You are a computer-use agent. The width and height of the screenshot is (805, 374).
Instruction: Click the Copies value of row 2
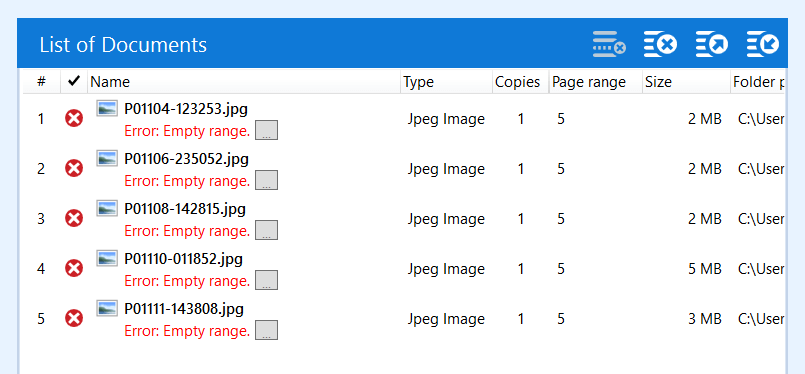coord(521,169)
